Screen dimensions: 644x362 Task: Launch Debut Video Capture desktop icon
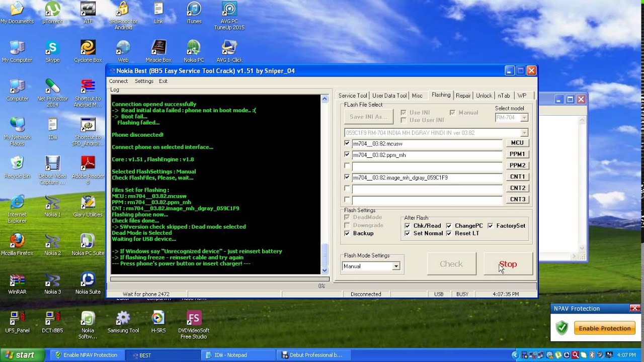(x=52, y=170)
